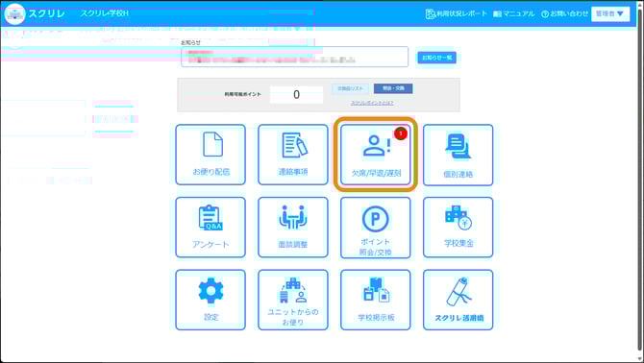
Task: Open the 面談調整 tile
Action: coord(293,228)
